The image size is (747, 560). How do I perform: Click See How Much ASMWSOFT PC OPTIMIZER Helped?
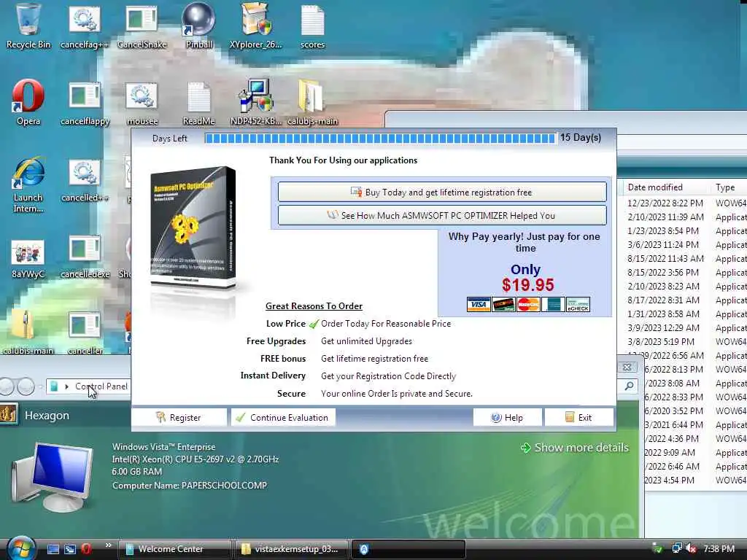click(x=442, y=216)
